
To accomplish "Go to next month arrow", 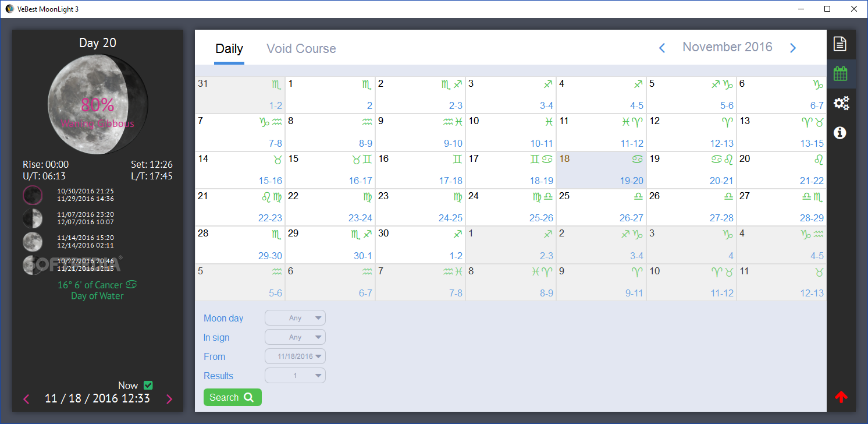I will click(793, 48).
